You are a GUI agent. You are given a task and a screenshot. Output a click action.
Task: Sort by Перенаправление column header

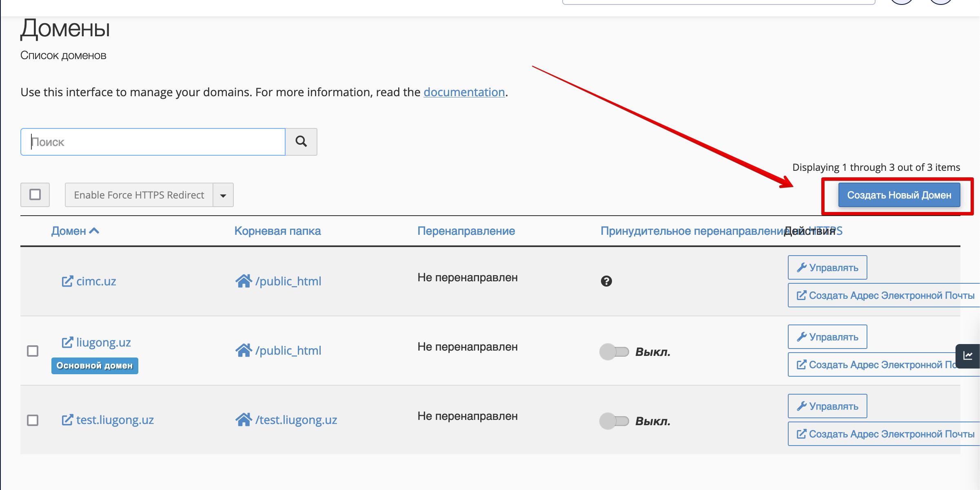[x=466, y=231]
